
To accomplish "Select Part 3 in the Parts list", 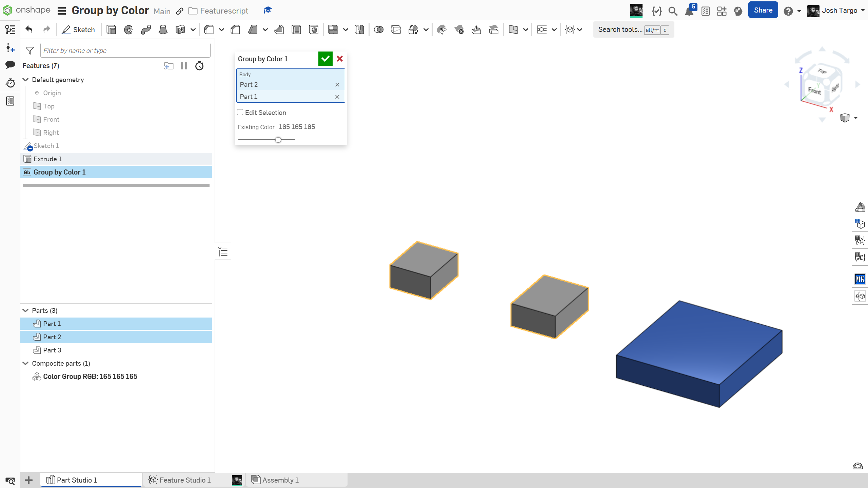I will point(116,350).
